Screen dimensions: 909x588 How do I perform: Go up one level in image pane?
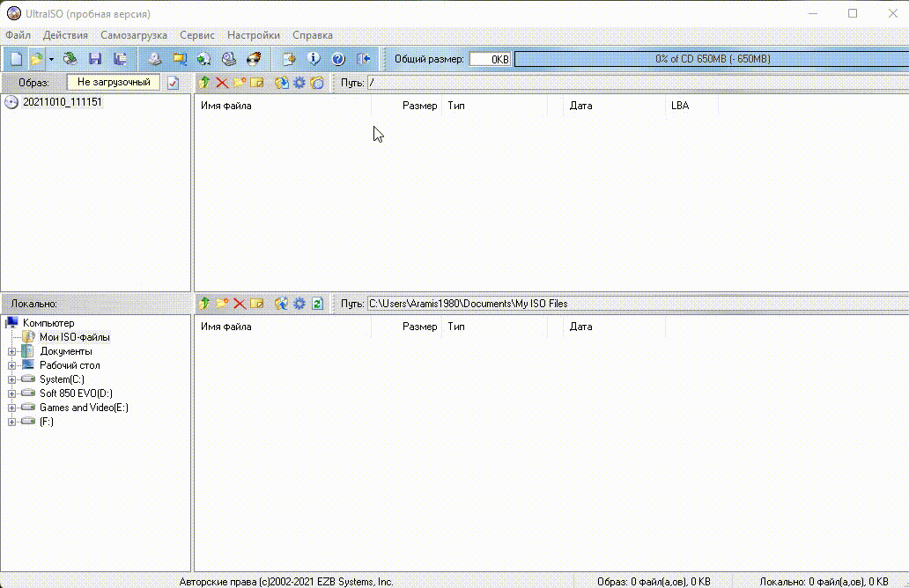(204, 82)
